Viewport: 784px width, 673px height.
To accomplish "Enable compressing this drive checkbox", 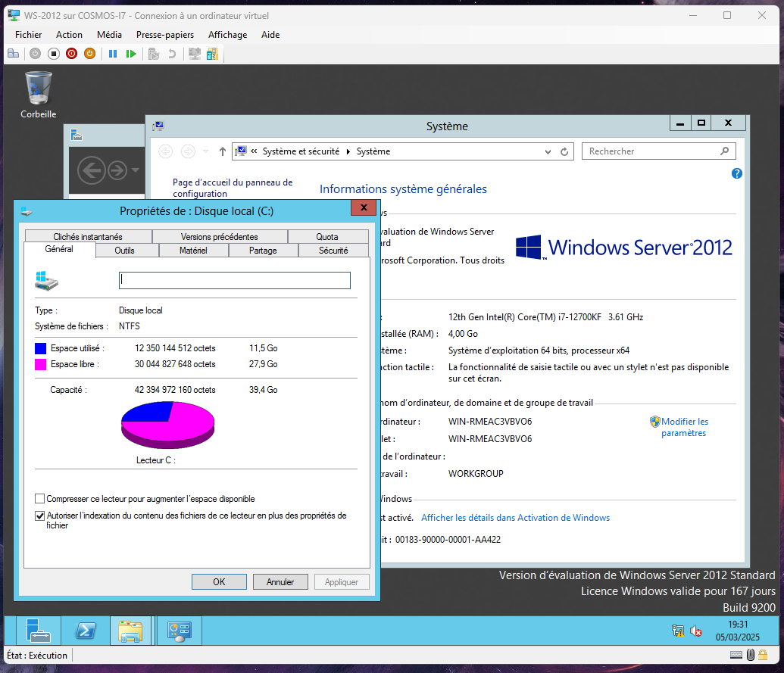I will click(40, 499).
